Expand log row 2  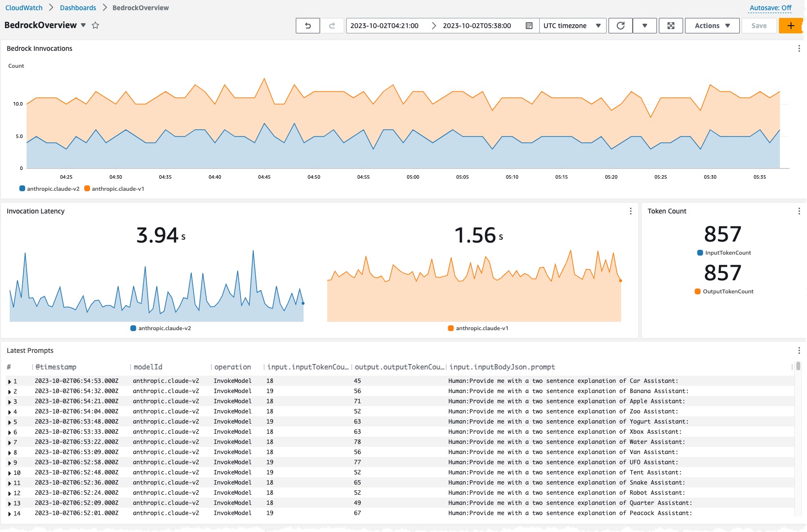tap(10, 392)
